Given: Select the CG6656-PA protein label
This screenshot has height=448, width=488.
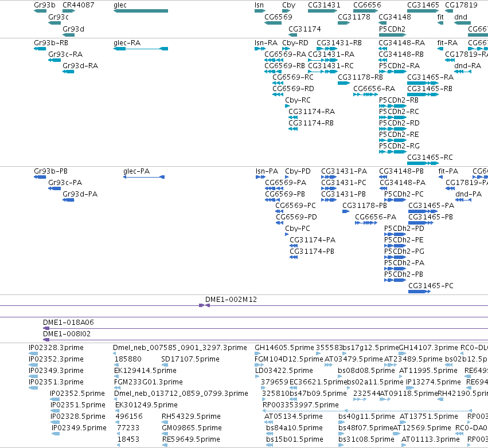Looking at the screenshot, I should [x=376, y=217].
